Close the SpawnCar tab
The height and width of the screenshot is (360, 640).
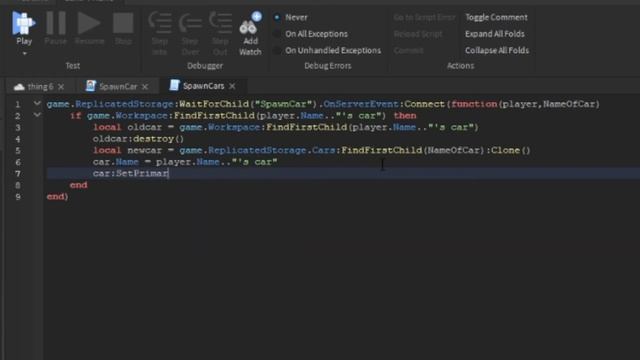145,87
